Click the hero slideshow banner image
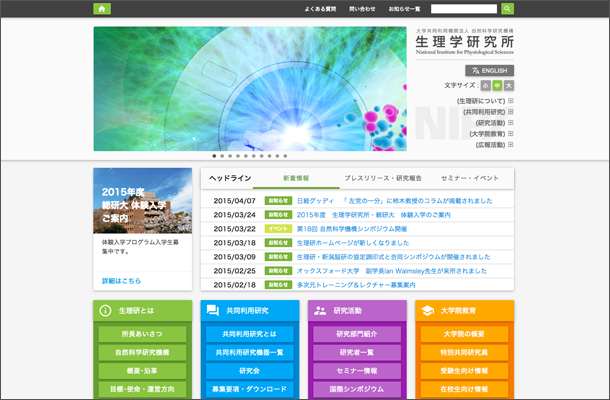Image resolution: width=610 pixels, height=400 pixels. coord(250,89)
